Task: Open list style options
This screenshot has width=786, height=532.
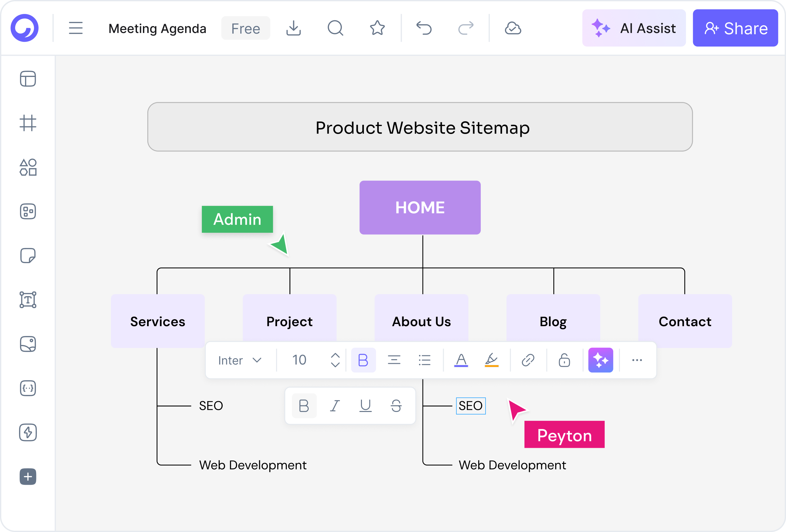Action: coord(424,360)
